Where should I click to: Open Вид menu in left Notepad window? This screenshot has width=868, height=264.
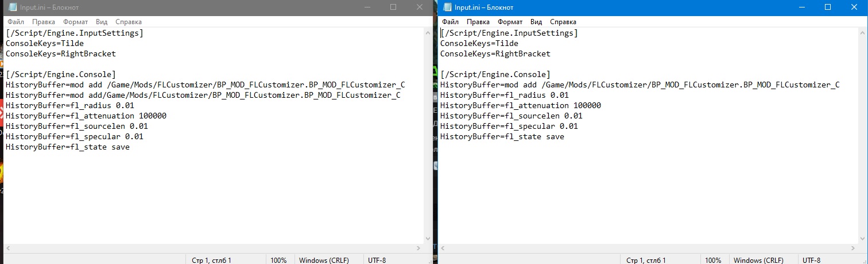click(x=102, y=21)
